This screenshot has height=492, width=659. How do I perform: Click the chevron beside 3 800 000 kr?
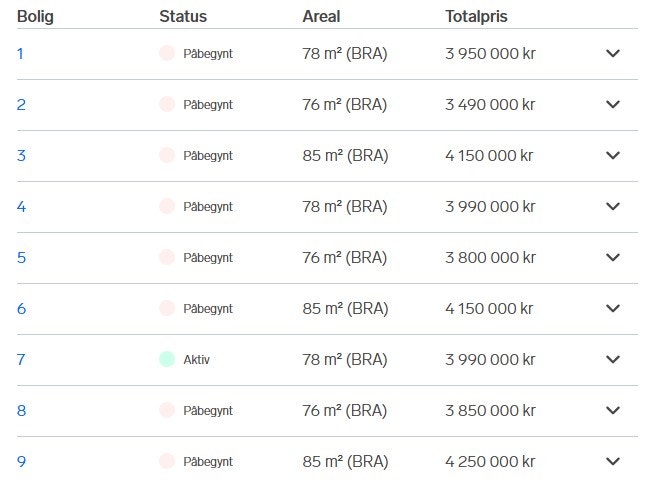click(613, 258)
